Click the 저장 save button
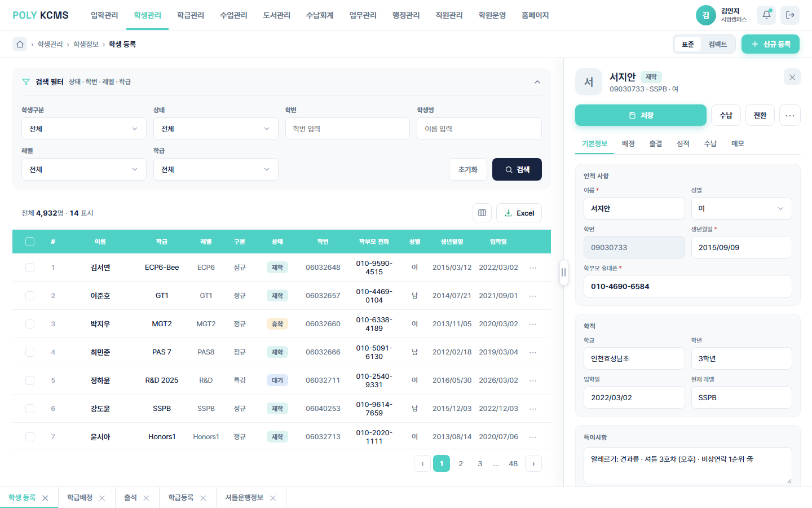This screenshot has height=508, width=812. 641,115
